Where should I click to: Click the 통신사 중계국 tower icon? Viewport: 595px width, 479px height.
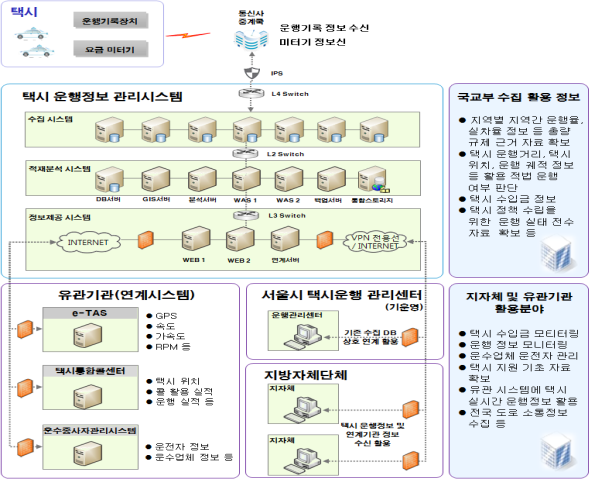coord(251,39)
